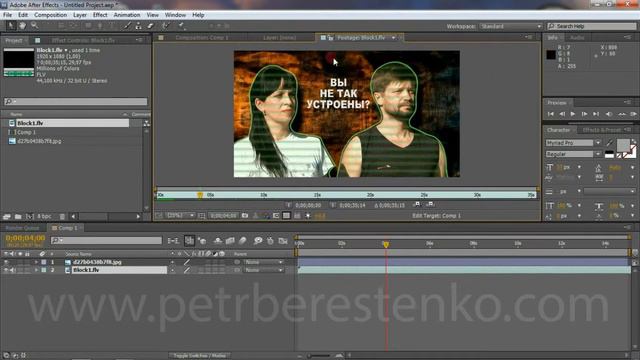Click Ripple Insert Edit icon
Screen dimensions: 640x360
coord(417,204)
